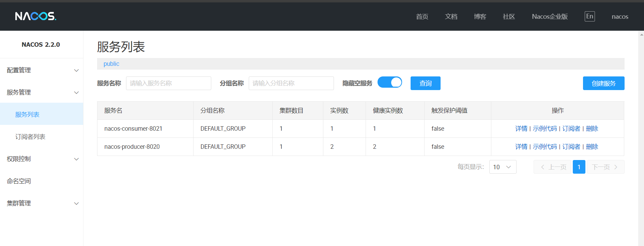Click the 下一页 pagination button

[x=605, y=167]
